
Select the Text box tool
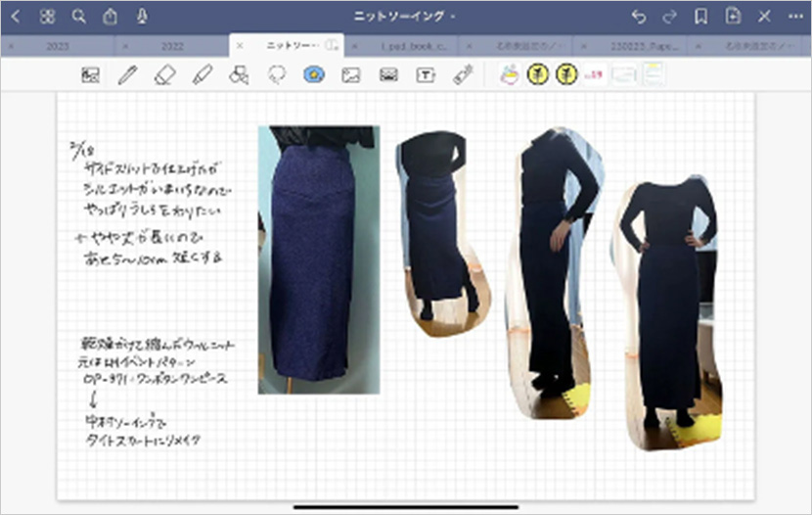(x=426, y=75)
